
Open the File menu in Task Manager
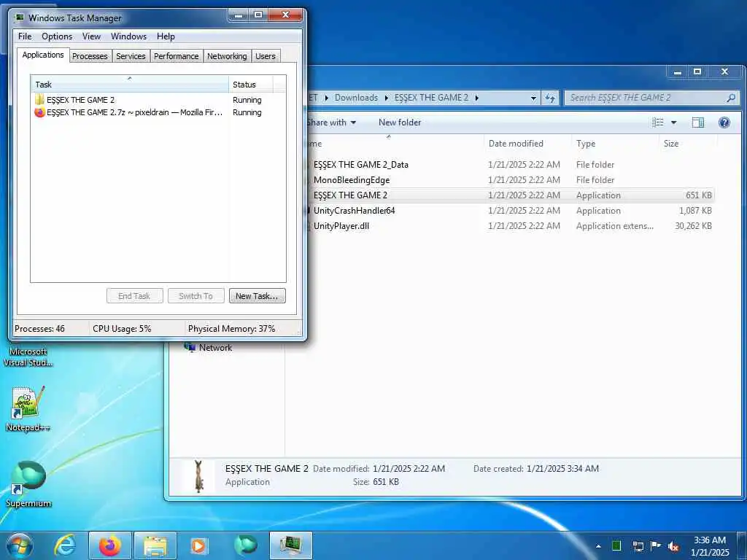tap(25, 36)
